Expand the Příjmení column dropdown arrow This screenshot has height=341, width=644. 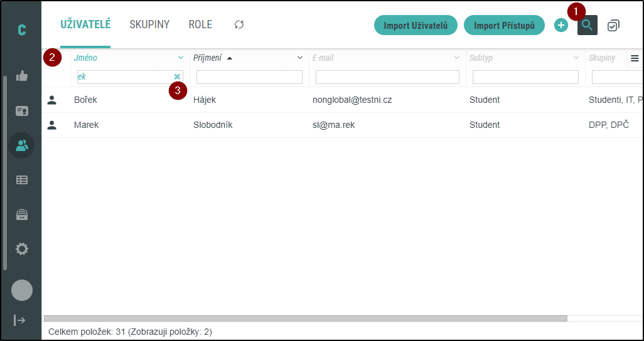click(300, 58)
